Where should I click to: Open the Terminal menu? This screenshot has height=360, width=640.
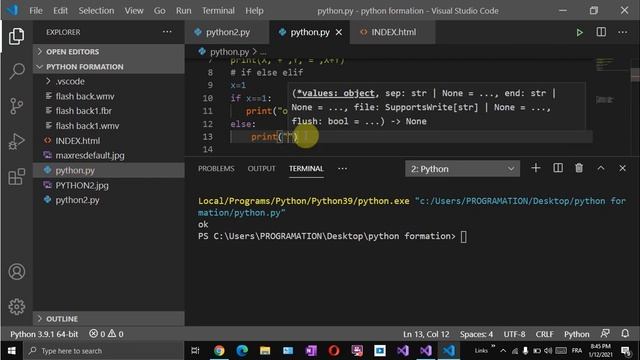tap(218, 11)
